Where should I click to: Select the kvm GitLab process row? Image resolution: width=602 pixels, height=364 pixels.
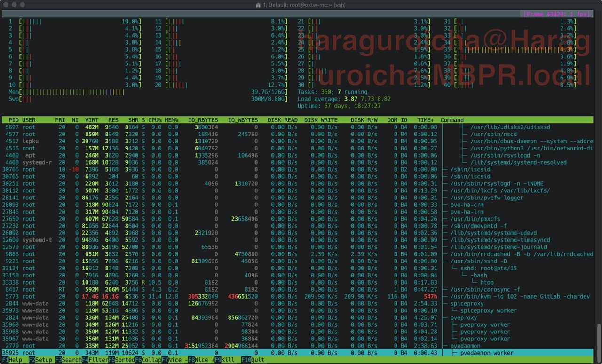[298, 296]
